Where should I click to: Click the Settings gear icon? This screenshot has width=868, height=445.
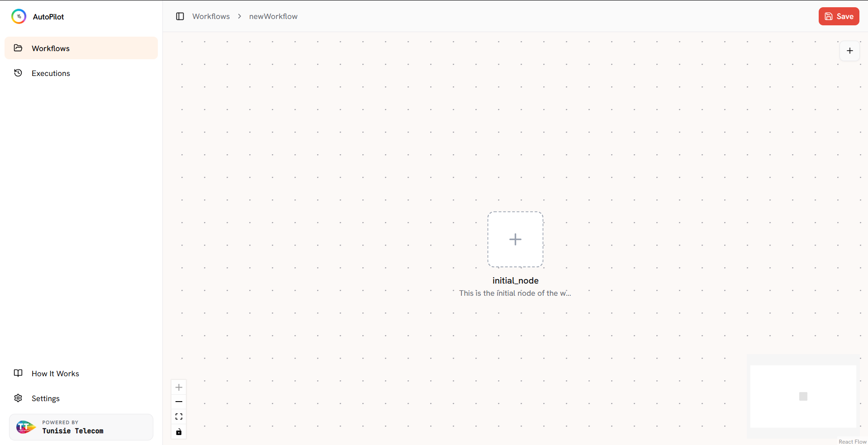click(x=18, y=398)
